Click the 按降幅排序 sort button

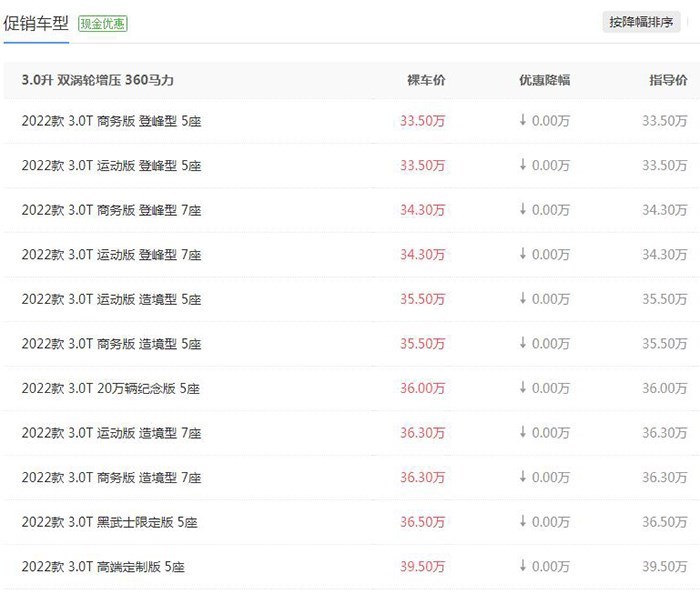(641, 22)
